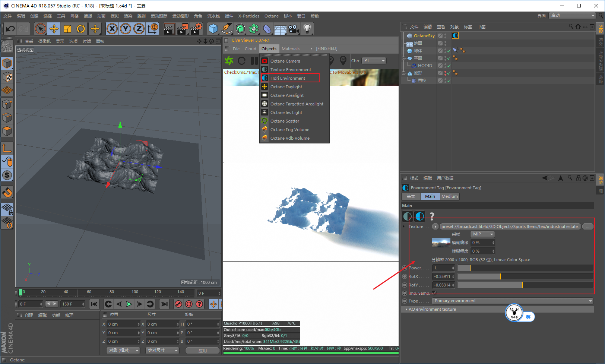Select the Pen spline tool
Screen dimensions: 605x364
pyautogui.click(x=227, y=29)
